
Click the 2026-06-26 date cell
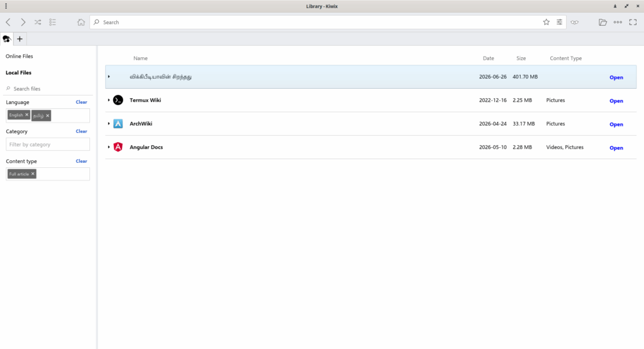tap(493, 77)
